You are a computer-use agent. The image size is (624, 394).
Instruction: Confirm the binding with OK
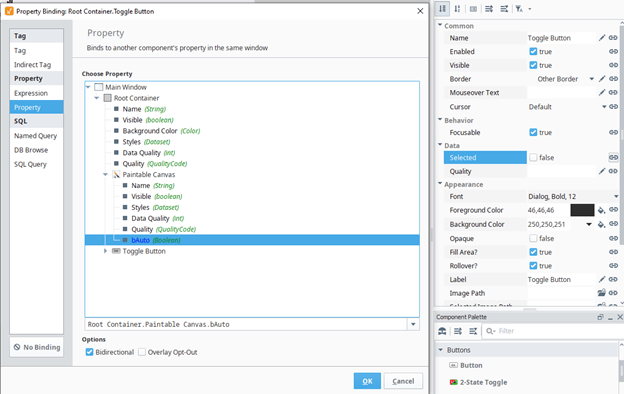click(x=367, y=381)
